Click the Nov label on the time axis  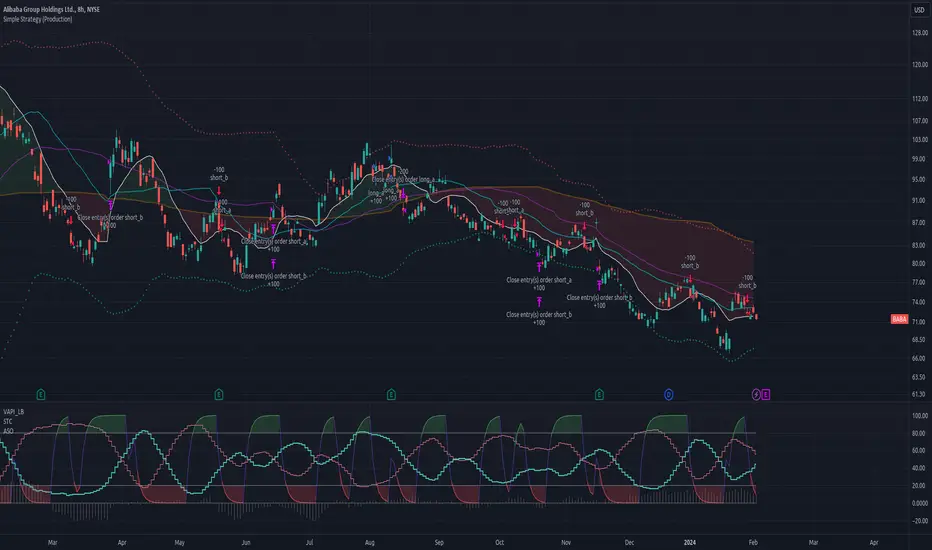[x=566, y=542]
